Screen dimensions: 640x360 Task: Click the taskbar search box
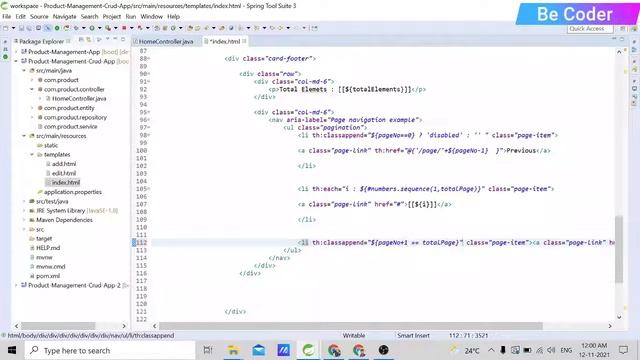110,351
